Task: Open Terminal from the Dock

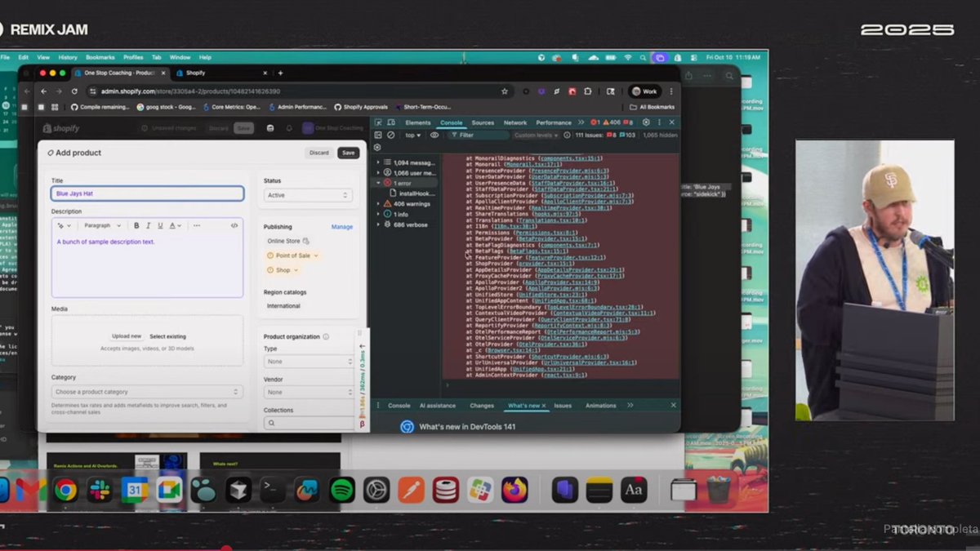Action: tap(273, 490)
